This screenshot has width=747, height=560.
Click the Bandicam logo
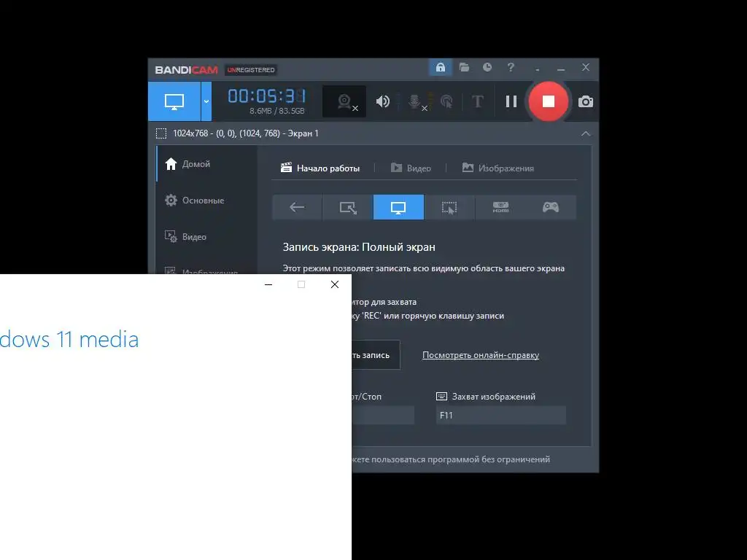coord(186,70)
